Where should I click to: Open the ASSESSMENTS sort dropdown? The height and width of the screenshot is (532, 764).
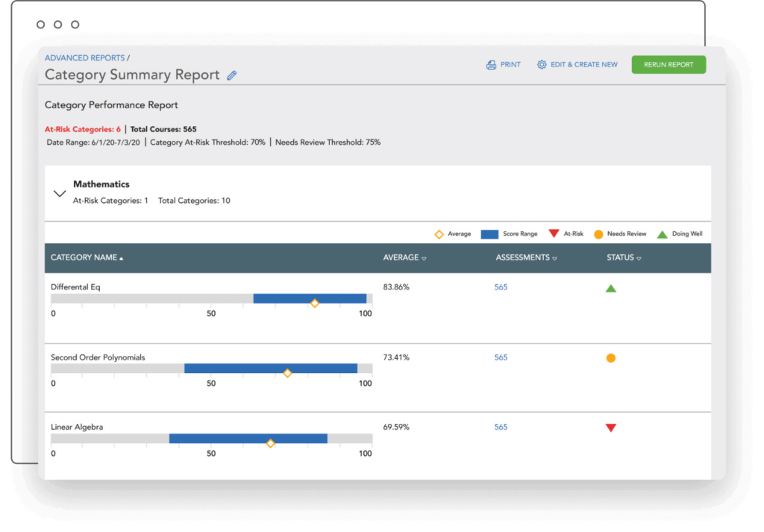pos(554,257)
